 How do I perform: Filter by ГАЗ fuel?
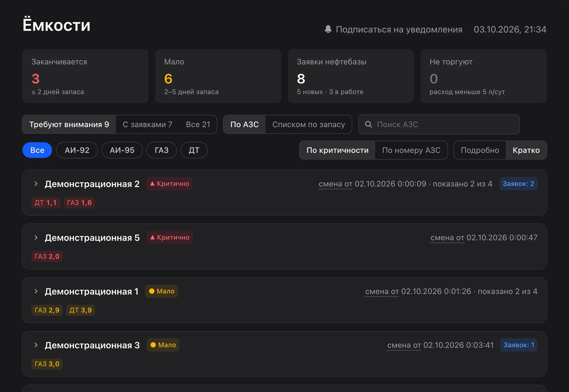pos(162,150)
